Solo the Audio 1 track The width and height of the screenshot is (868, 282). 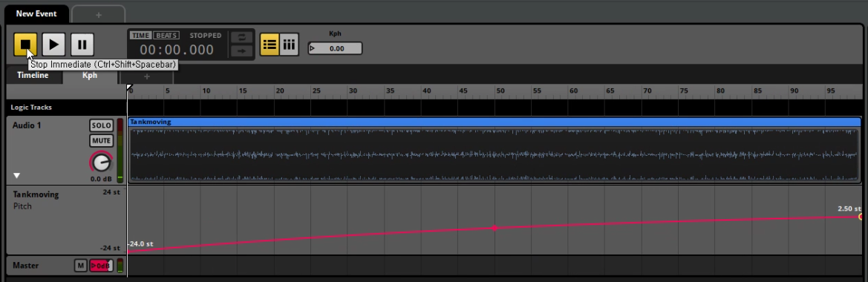(101, 125)
